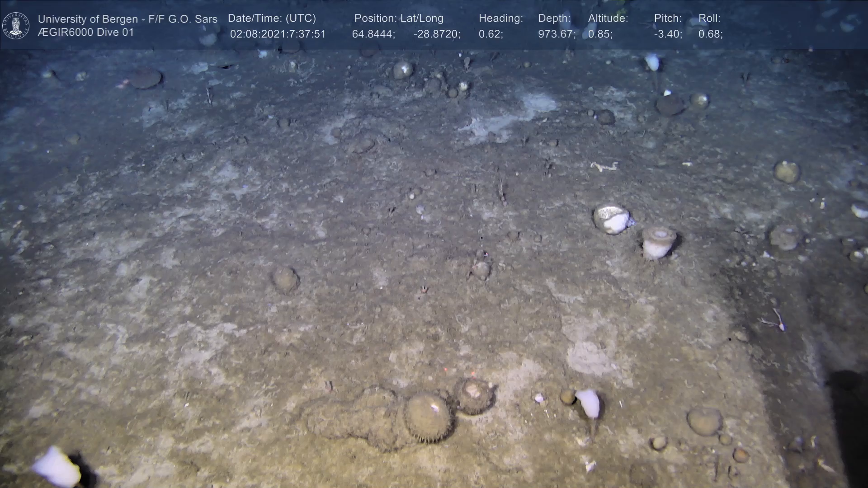Viewport: 868px width, 488px height.
Task: Select the roll value 0.68
Action: [x=710, y=34]
